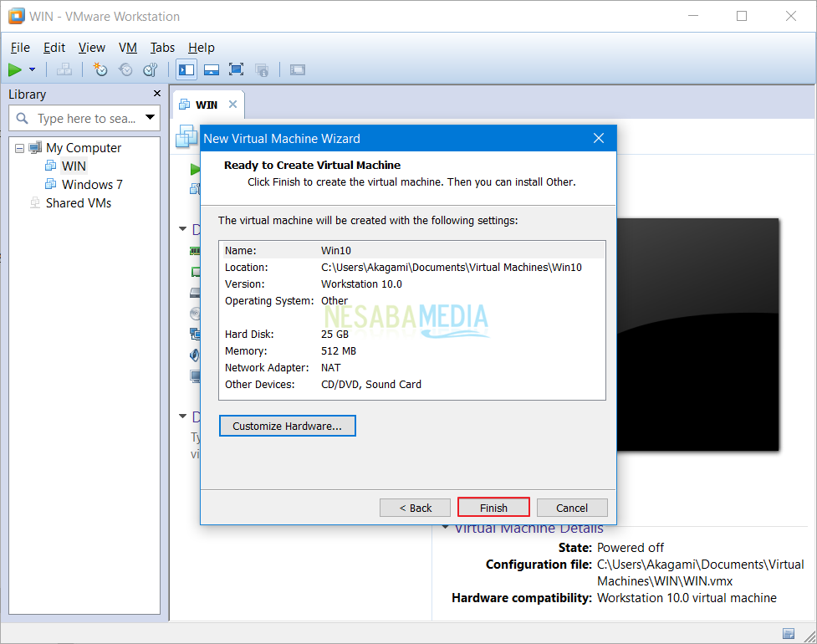This screenshot has height=644, width=817.
Task: Click the Windows 7 VM icon in the tree
Action: point(50,184)
